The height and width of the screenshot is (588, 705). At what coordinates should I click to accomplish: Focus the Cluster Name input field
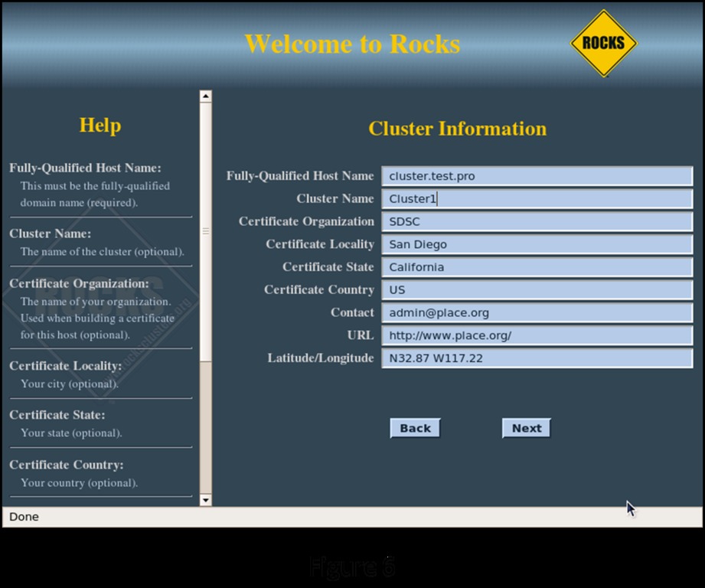(x=536, y=199)
